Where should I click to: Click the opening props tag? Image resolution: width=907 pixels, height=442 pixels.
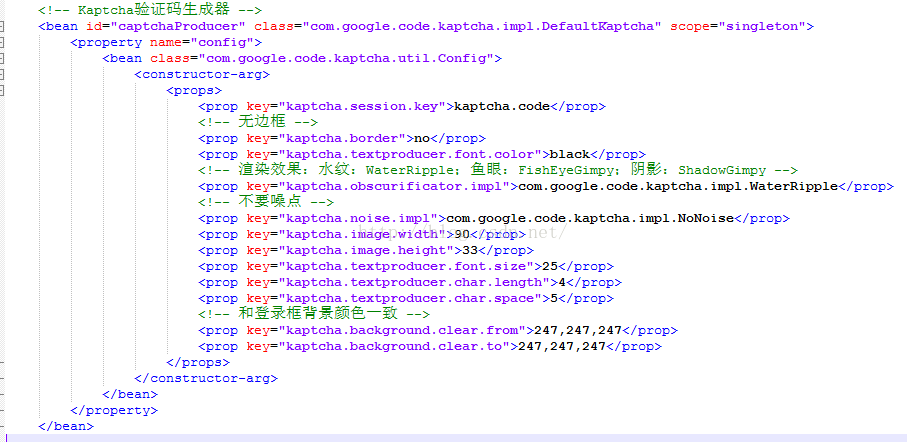(x=194, y=90)
